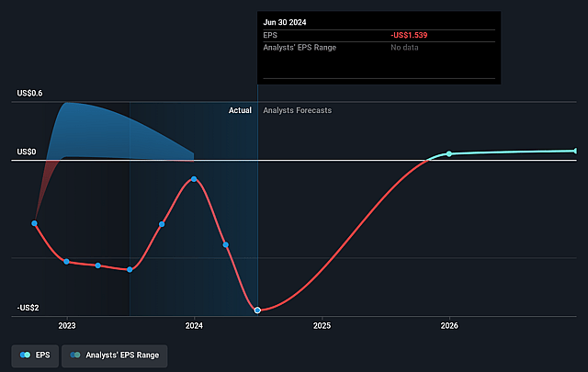The image size is (588, 372).
Task: Select the final forecast point at far right
Action: coord(576,151)
